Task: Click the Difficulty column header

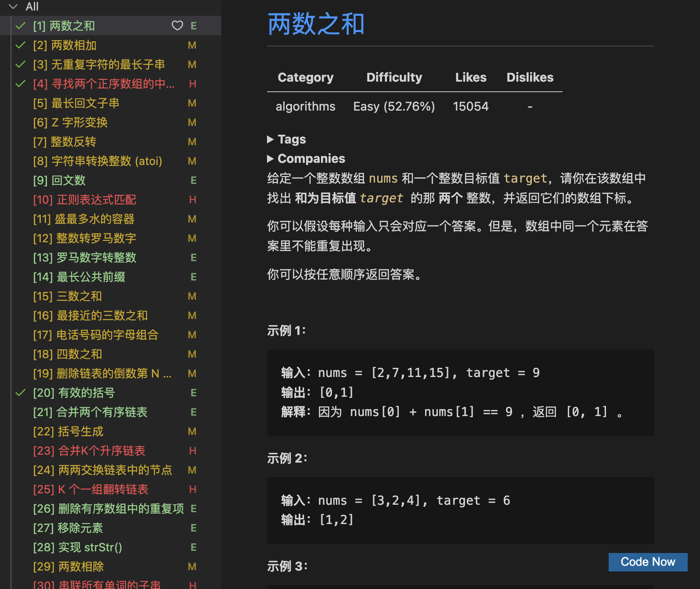Action: [x=394, y=78]
